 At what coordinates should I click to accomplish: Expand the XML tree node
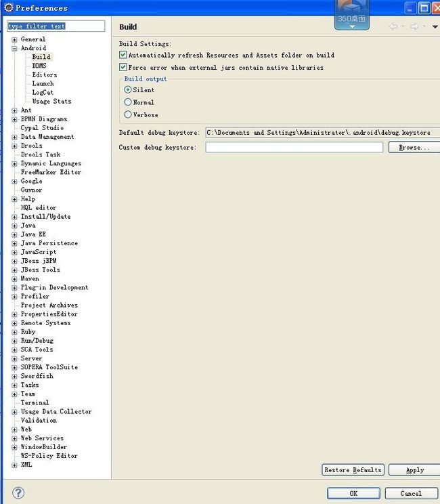tap(14, 465)
